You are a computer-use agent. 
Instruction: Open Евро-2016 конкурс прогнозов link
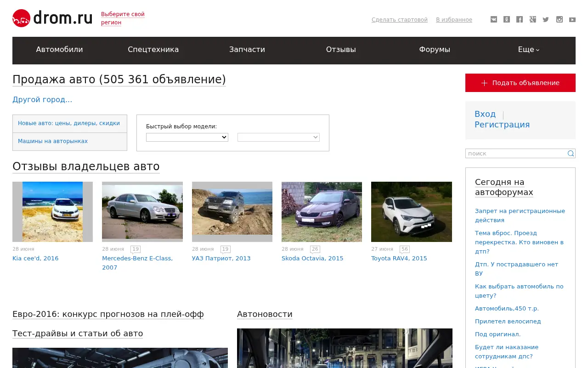(x=108, y=314)
